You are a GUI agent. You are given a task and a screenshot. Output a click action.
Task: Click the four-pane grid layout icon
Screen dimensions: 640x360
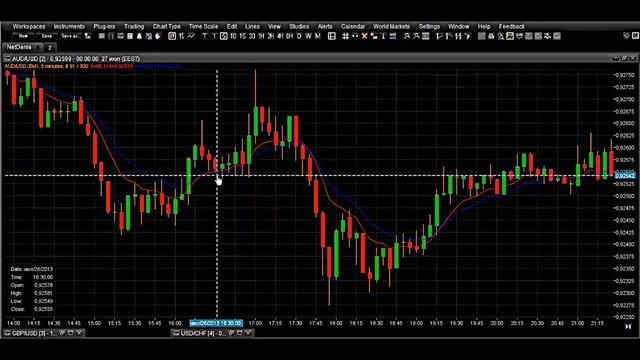click(332, 36)
